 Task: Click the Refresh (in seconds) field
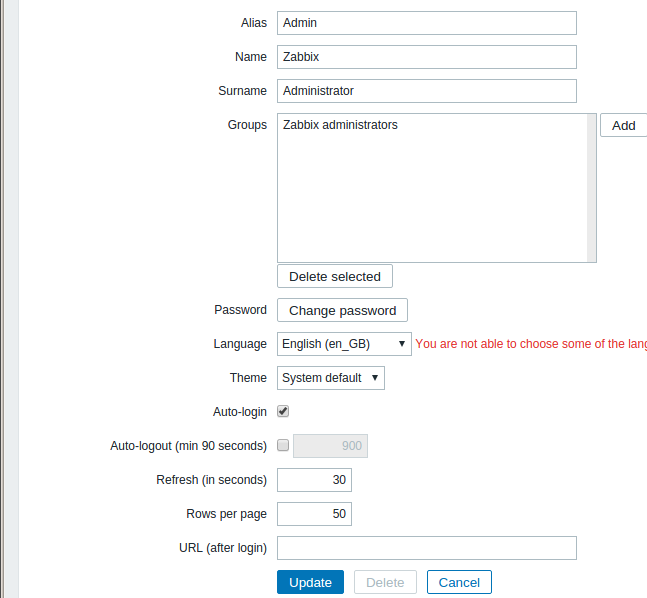click(314, 480)
